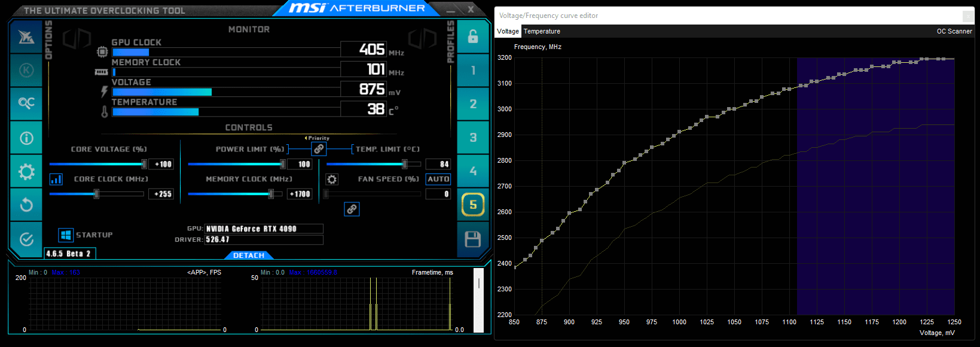This screenshot has height=347, width=980.
Task: Click the MSI dragon logo icon in sidebar
Action: [x=26, y=37]
